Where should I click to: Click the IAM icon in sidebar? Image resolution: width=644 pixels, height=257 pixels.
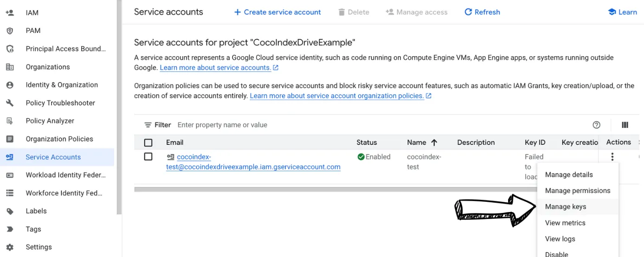(x=10, y=13)
